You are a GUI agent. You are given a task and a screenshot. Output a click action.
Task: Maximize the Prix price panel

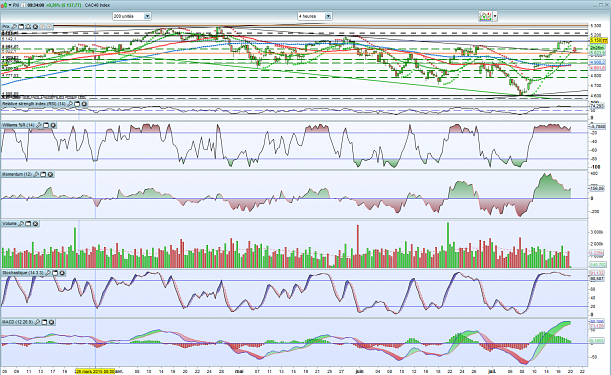tap(21, 27)
